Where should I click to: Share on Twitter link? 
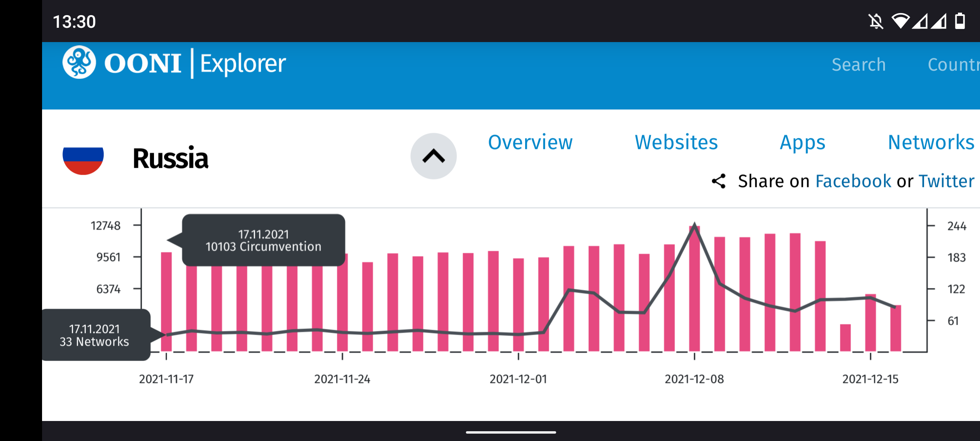pyautogui.click(x=946, y=181)
